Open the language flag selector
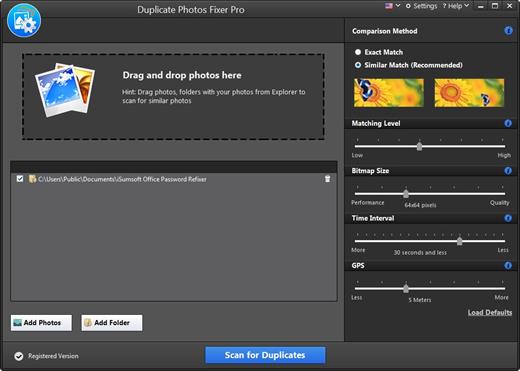This screenshot has height=371, width=520. pyautogui.click(x=393, y=6)
